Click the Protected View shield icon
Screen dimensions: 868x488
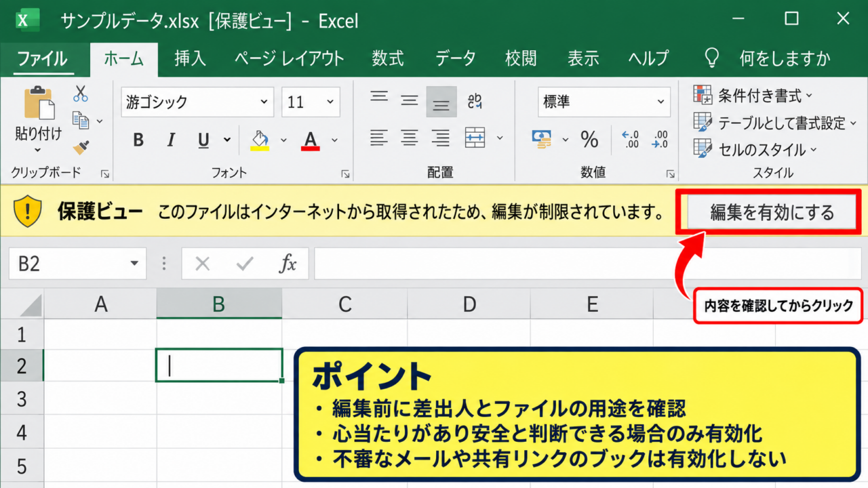pos(28,211)
